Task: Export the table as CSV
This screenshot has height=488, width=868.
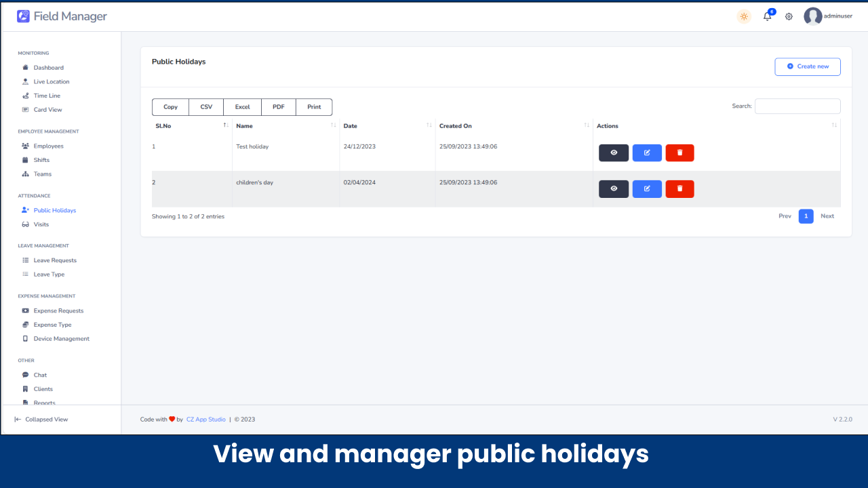Action: [x=205, y=106]
